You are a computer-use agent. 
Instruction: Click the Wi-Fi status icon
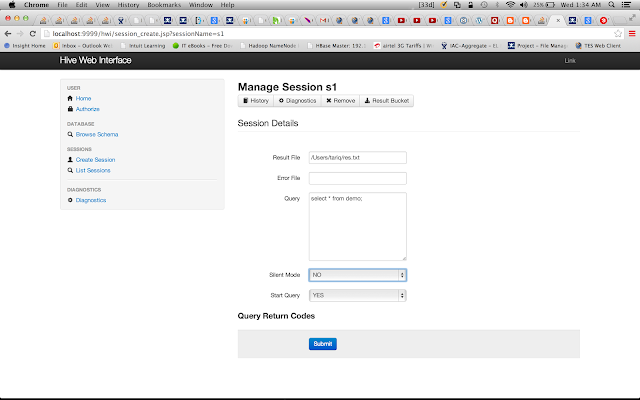[510, 5]
